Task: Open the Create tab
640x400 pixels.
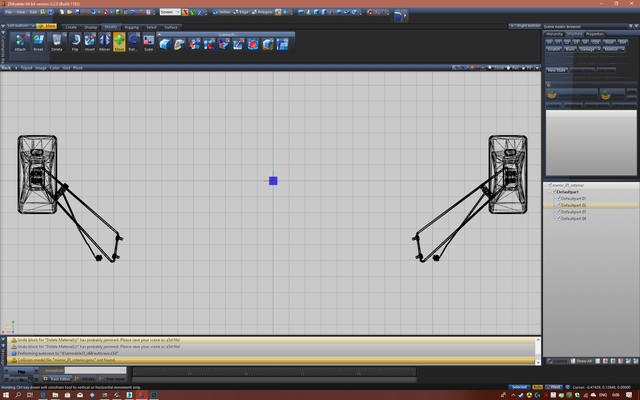Action: (x=71, y=27)
